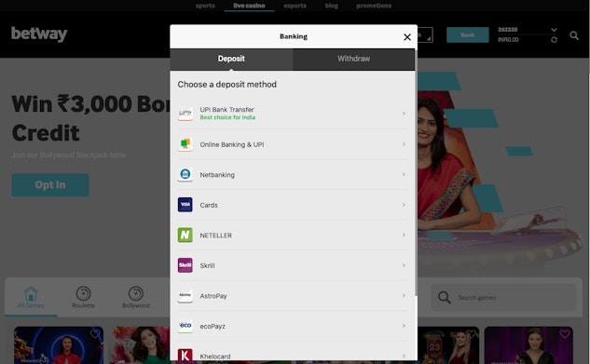
Task: Open the account dropdown arrow in header
Action: tap(554, 30)
